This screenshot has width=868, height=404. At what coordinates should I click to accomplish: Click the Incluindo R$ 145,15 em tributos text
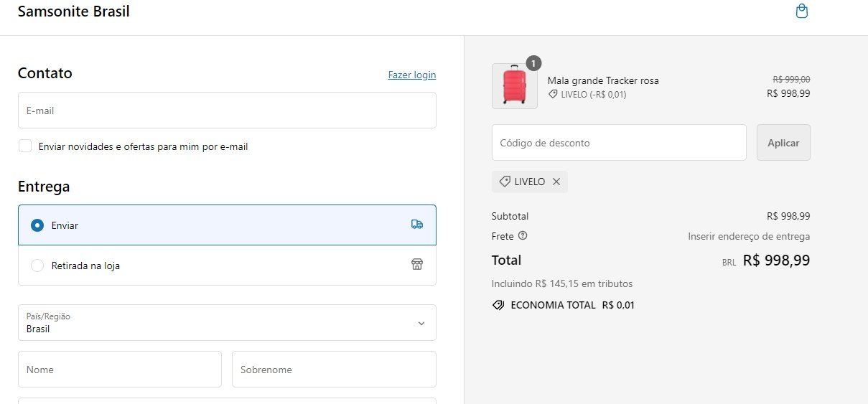[x=562, y=283]
